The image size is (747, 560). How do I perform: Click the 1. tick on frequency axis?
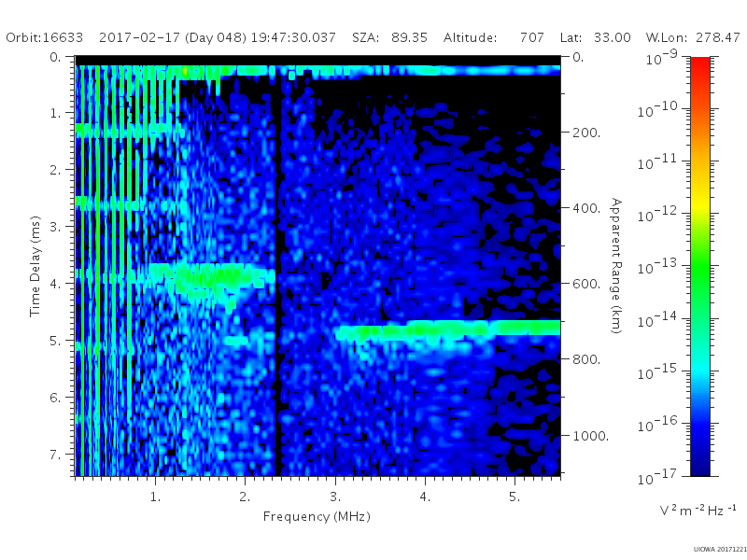pyautogui.click(x=155, y=497)
